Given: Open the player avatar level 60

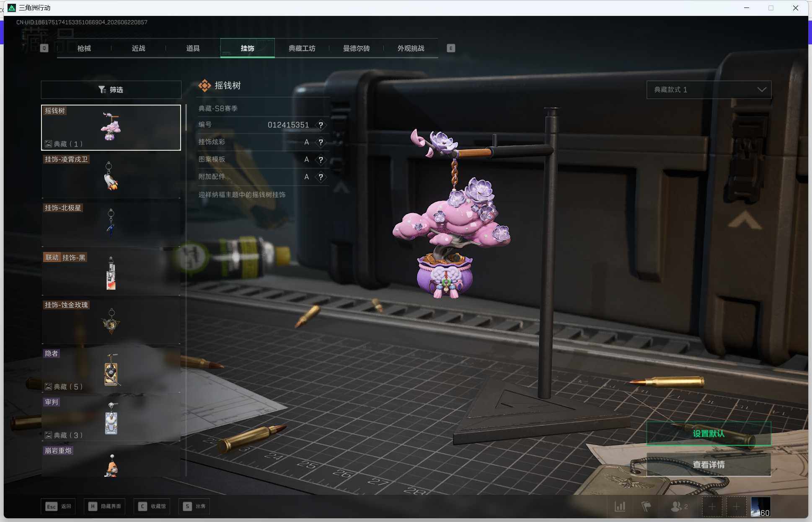Looking at the screenshot, I should tap(760, 507).
